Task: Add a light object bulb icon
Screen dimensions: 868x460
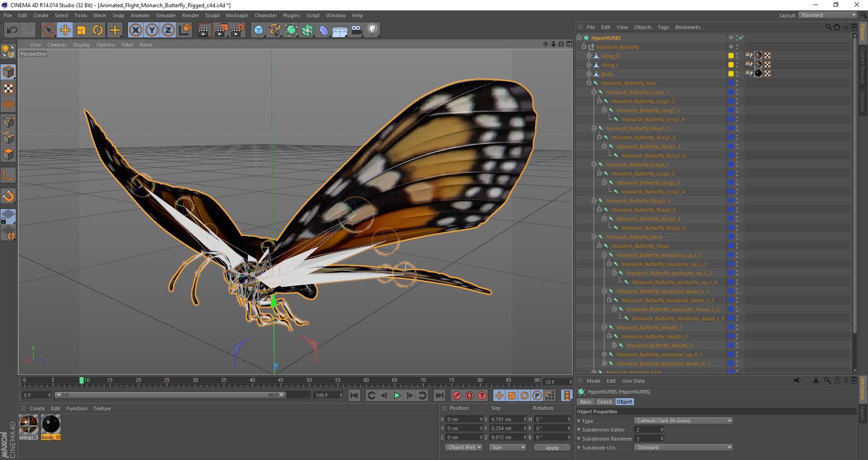Action: (x=373, y=30)
